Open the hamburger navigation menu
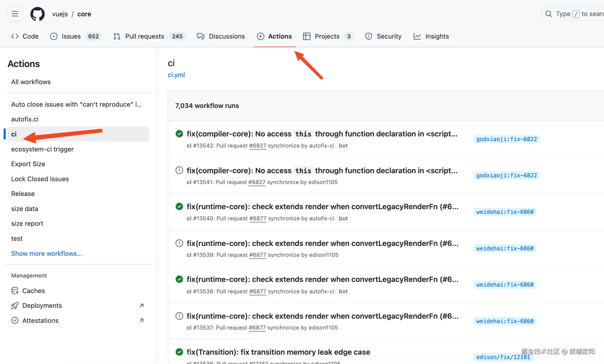The width and height of the screenshot is (604, 364). tap(15, 14)
